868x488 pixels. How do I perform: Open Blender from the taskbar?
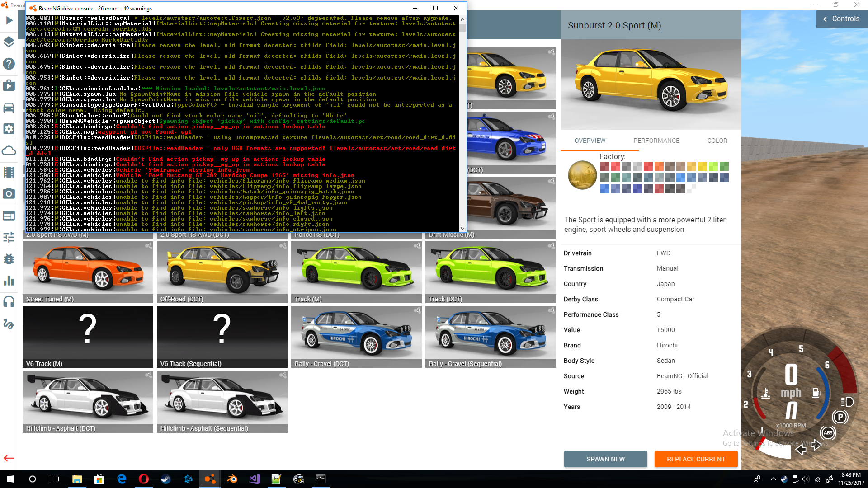click(x=232, y=479)
